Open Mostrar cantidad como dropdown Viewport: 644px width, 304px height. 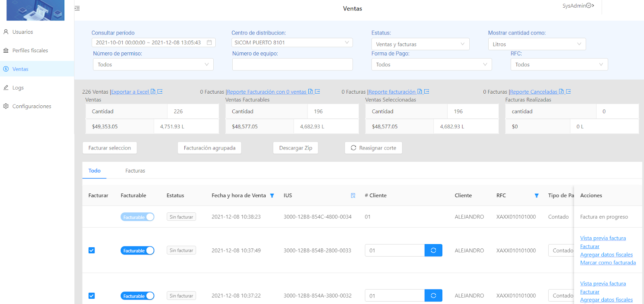[x=537, y=44]
